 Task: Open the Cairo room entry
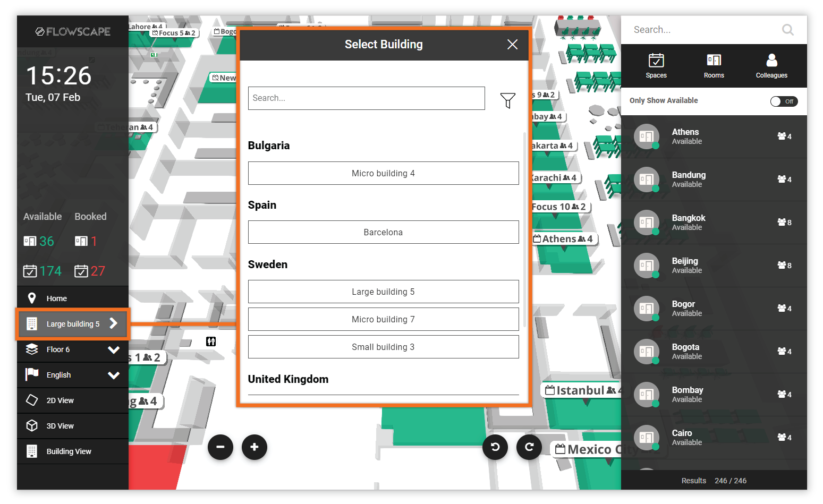coord(714,438)
